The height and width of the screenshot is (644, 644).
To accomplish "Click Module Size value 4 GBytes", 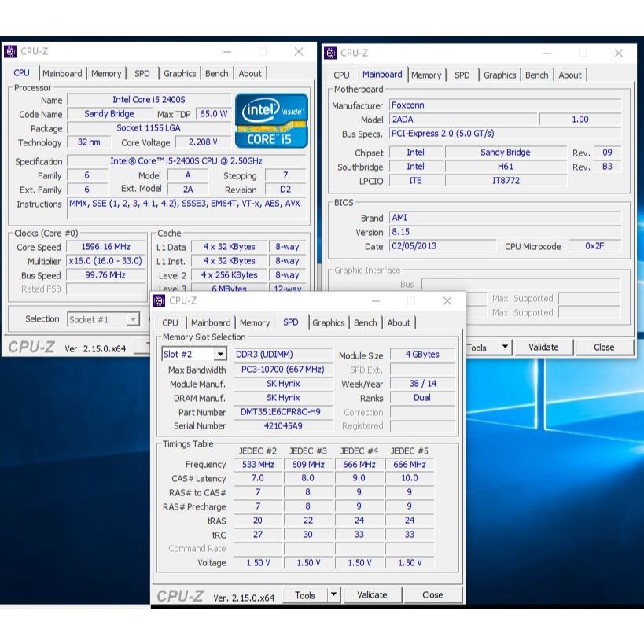I will (x=422, y=355).
